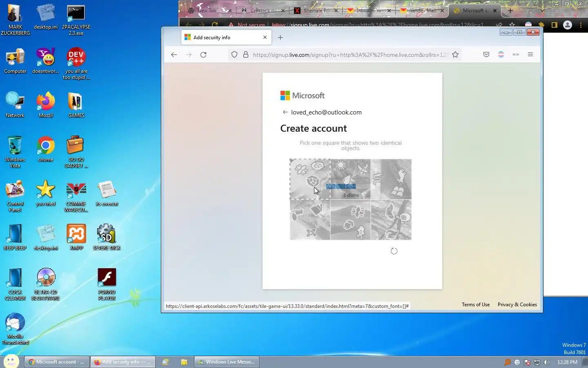Switch to Chrome's Inbox Yandex tab

[369, 11]
